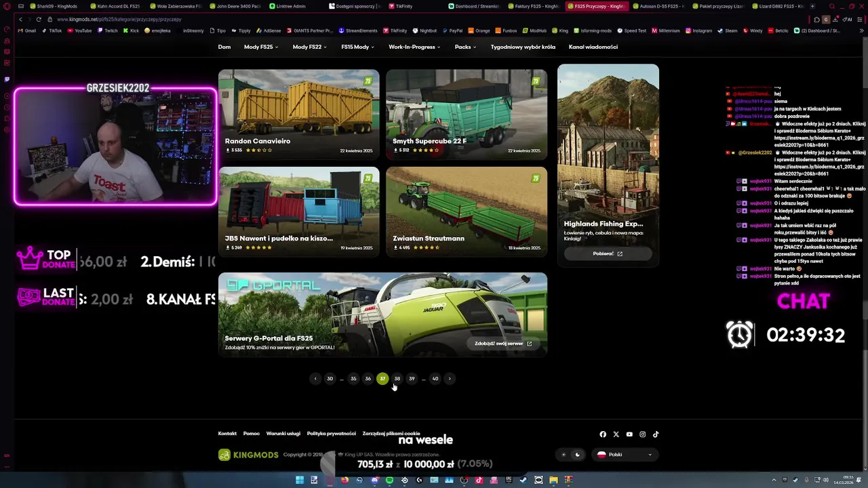Image resolution: width=868 pixels, height=488 pixels.
Task: Open the Twitch bookmark
Action: coord(107,30)
